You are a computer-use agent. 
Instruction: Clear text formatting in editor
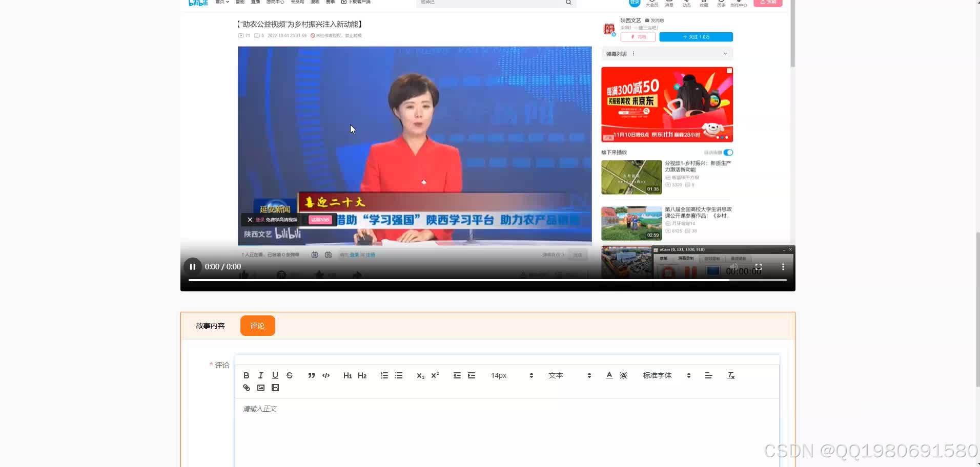[x=731, y=375]
